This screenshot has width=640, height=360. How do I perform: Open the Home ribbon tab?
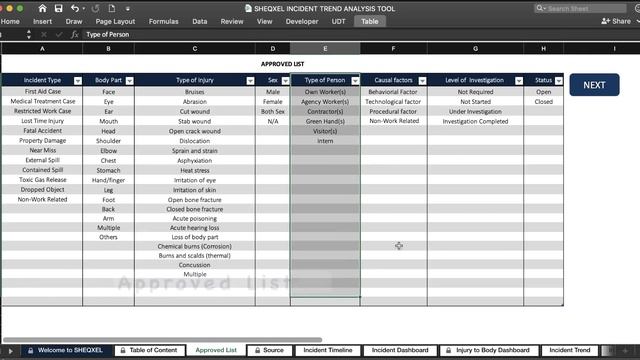coord(10,21)
